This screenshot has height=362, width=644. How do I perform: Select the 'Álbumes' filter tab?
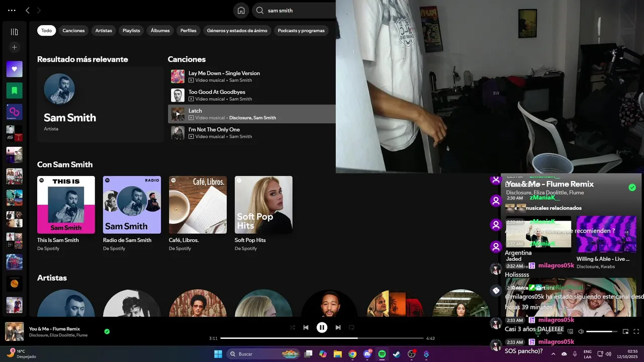(160, 31)
